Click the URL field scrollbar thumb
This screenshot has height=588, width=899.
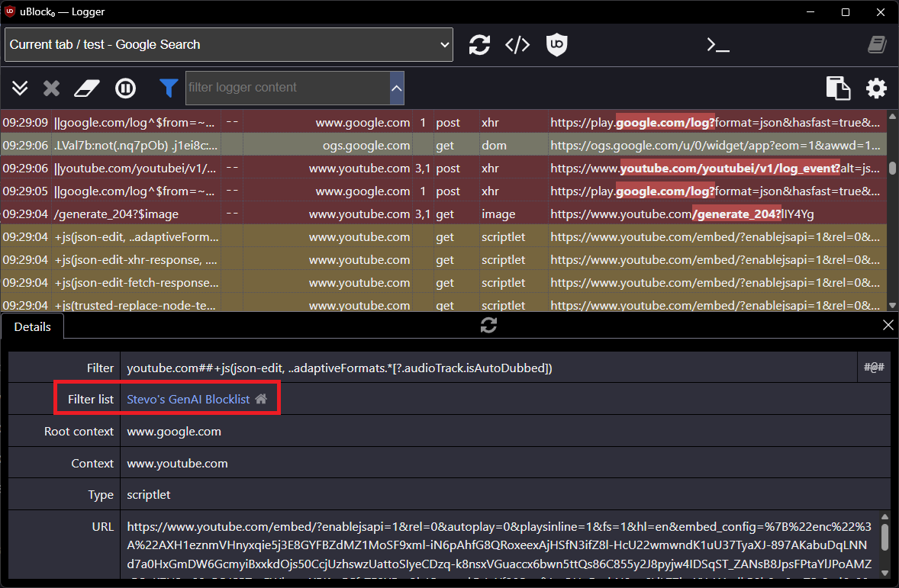[x=884, y=537]
